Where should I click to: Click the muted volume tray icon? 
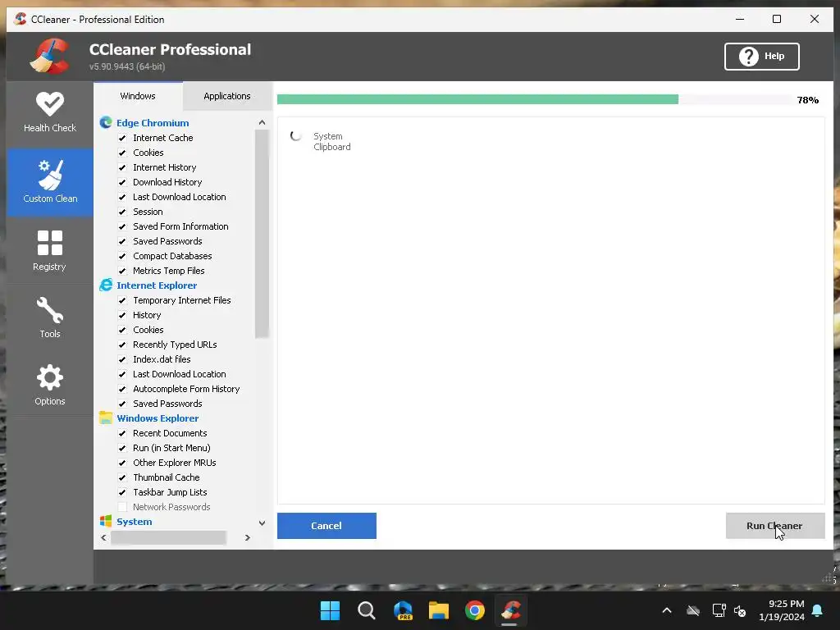(741, 610)
